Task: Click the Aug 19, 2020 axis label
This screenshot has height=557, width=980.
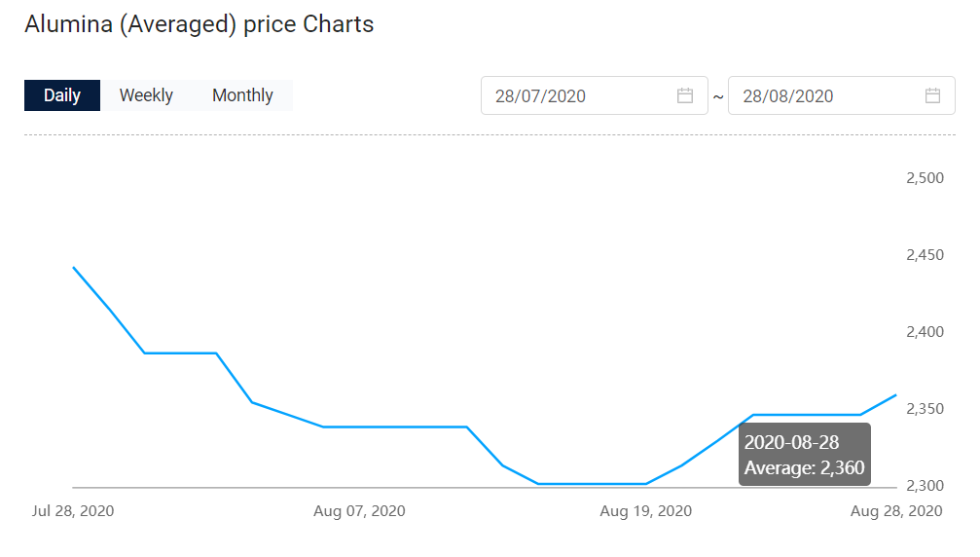Action: 645,510
